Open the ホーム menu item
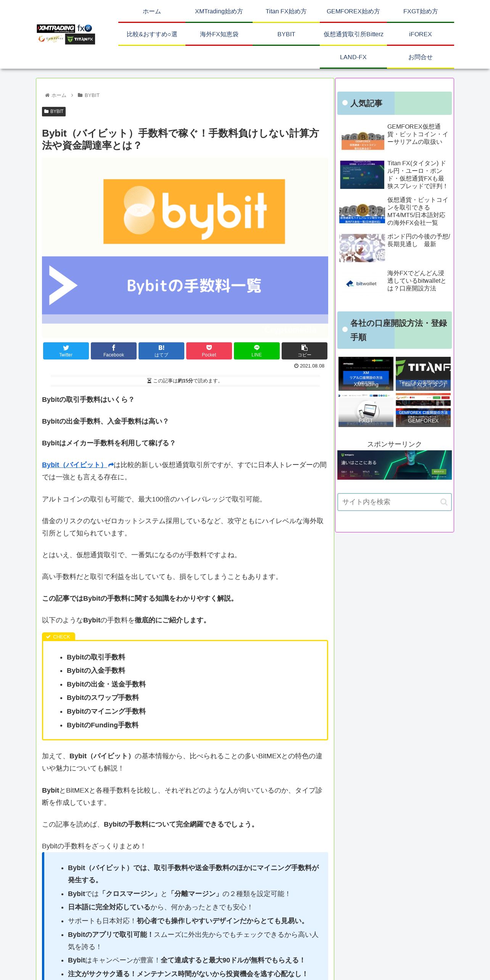The height and width of the screenshot is (980, 490). click(152, 11)
